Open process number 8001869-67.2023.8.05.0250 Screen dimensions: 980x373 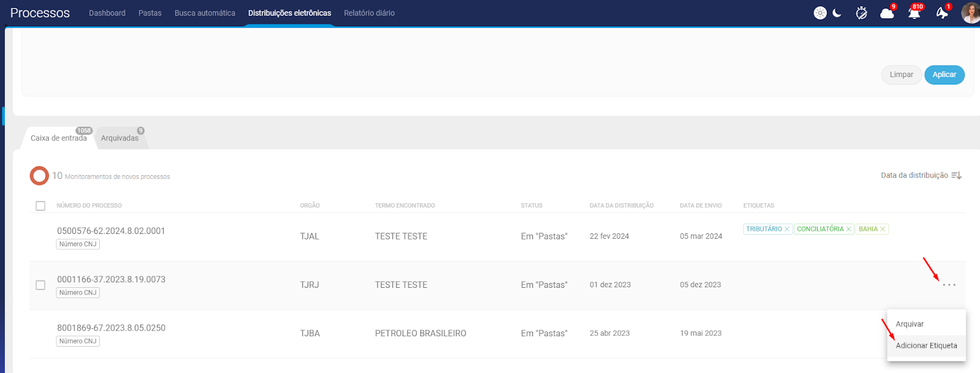point(111,328)
